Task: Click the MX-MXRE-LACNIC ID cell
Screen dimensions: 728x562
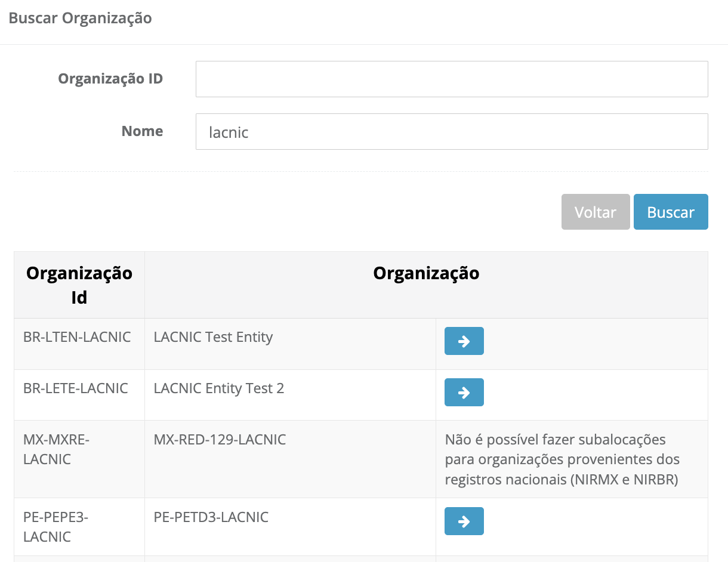Action: pyautogui.click(x=56, y=449)
